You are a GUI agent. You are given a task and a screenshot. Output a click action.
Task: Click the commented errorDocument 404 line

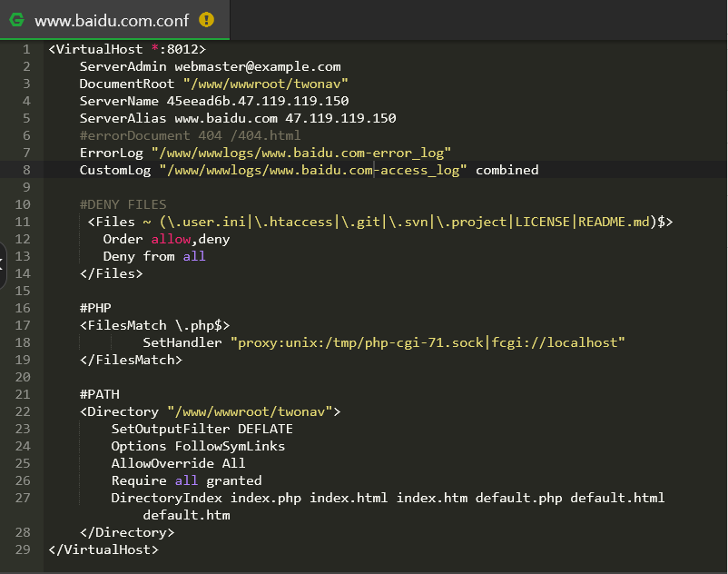[190, 135]
